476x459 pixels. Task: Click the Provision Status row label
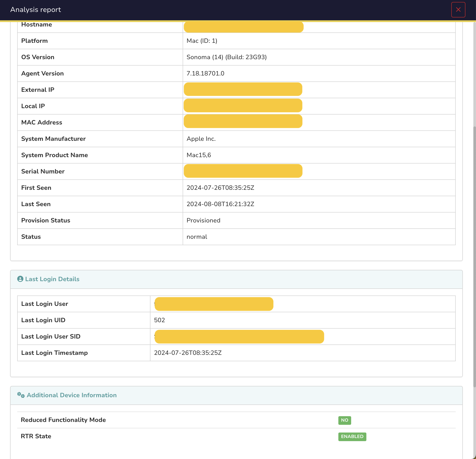[x=46, y=220]
